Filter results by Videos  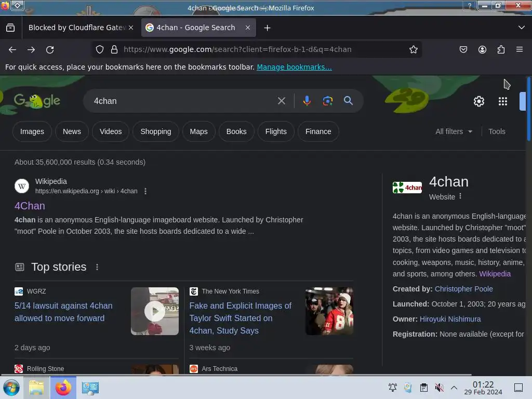pyautogui.click(x=111, y=131)
